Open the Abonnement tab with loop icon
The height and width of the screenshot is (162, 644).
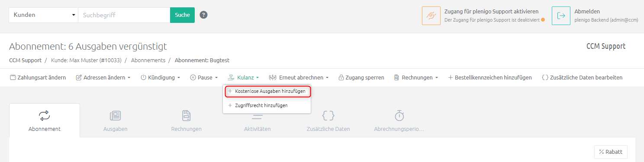[x=44, y=116]
